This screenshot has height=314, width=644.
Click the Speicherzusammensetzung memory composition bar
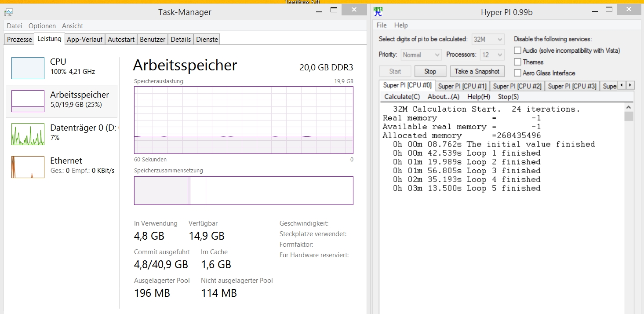(244, 190)
